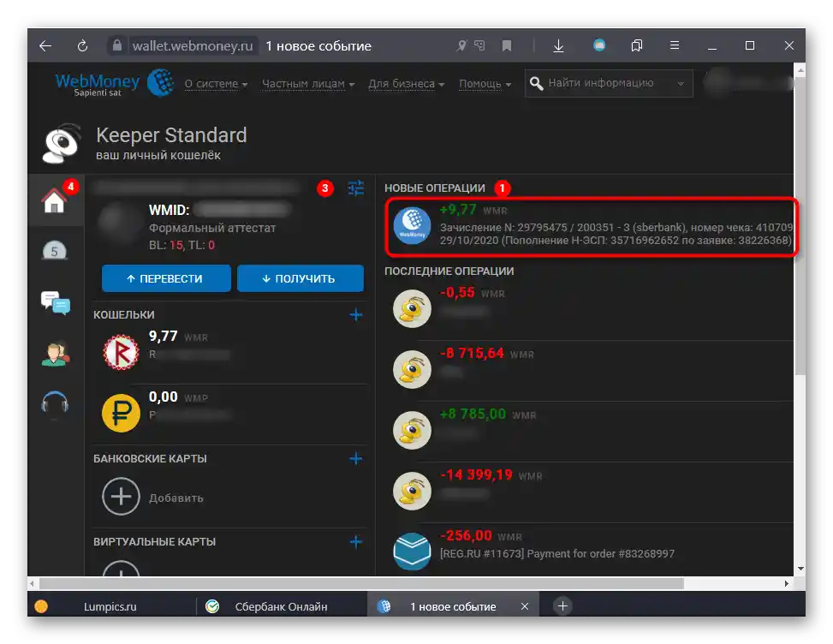This screenshot has height=644, width=833.
Task: Click the Добавить bank card link
Action: [x=176, y=498]
